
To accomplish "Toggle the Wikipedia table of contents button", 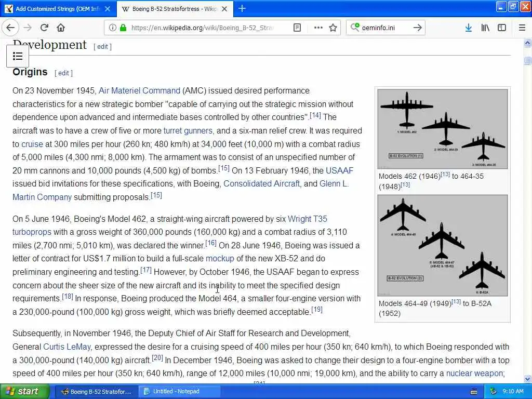I will tap(18, 56).
